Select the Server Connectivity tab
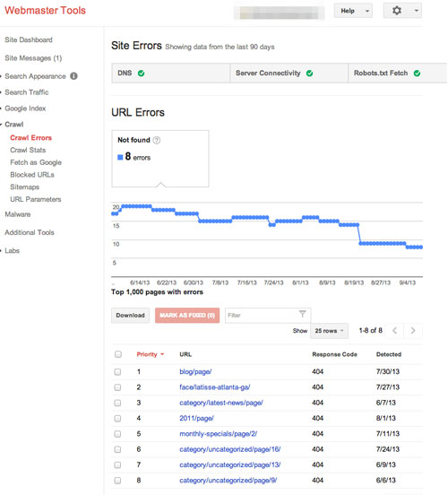448x495 pixels. coord(289,74)
